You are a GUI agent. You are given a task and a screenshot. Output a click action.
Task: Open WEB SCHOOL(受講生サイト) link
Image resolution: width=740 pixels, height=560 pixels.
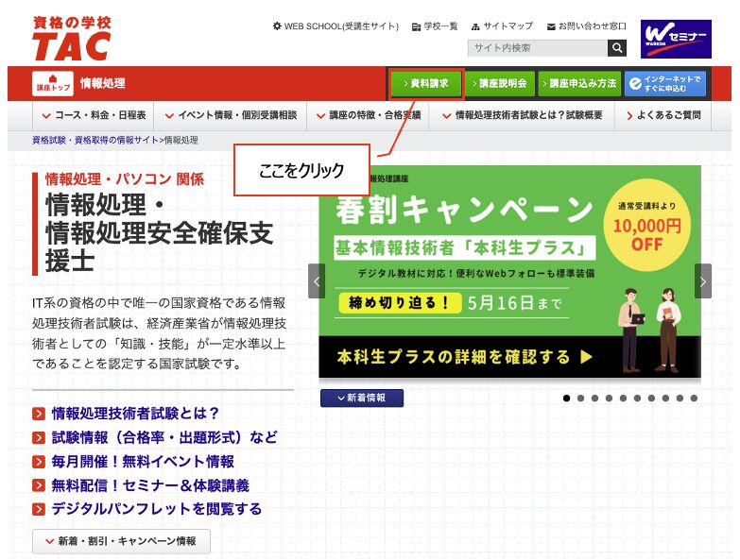[341, 26]
